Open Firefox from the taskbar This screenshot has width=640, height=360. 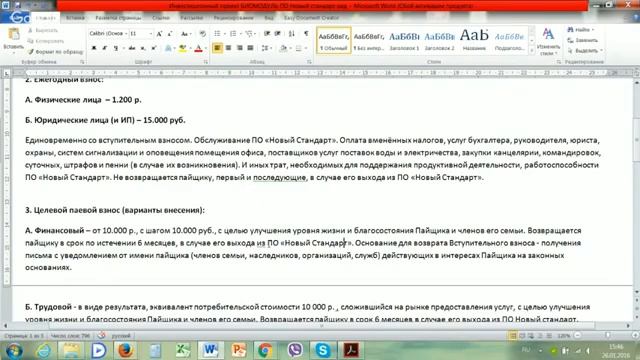pos(126,351)
